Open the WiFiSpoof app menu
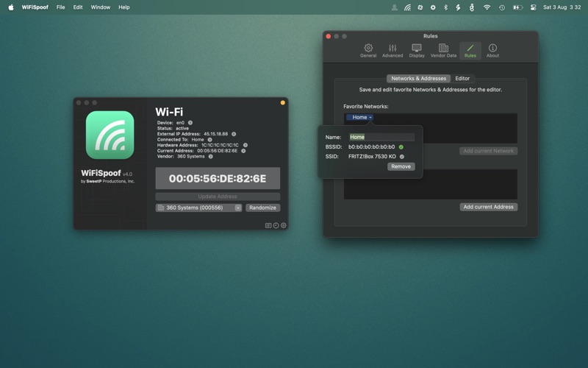588x368 pixels. click(35, 7)
